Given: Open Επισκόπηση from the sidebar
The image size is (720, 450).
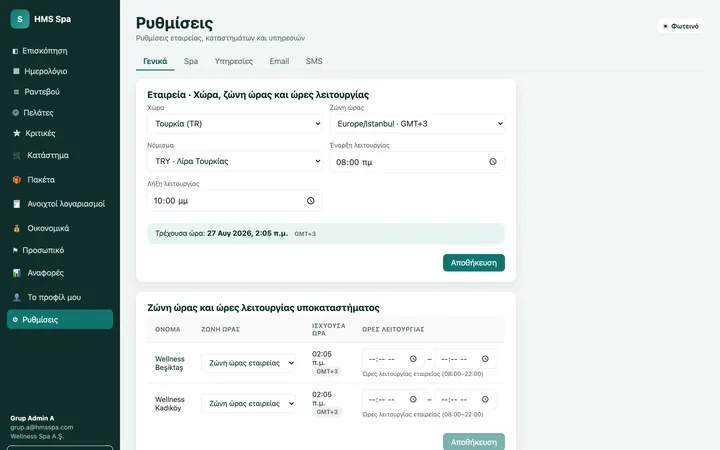Looking at the screenshot, I should [x=60, y=51].
